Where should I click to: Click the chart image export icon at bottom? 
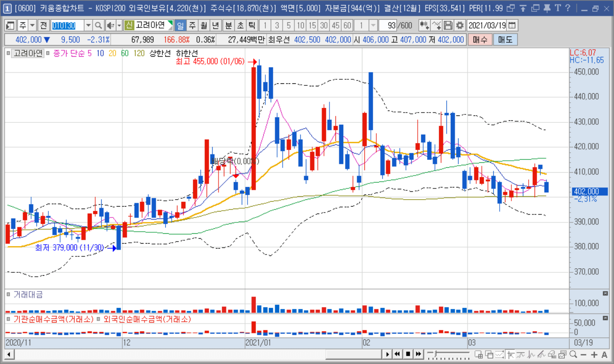563,354
